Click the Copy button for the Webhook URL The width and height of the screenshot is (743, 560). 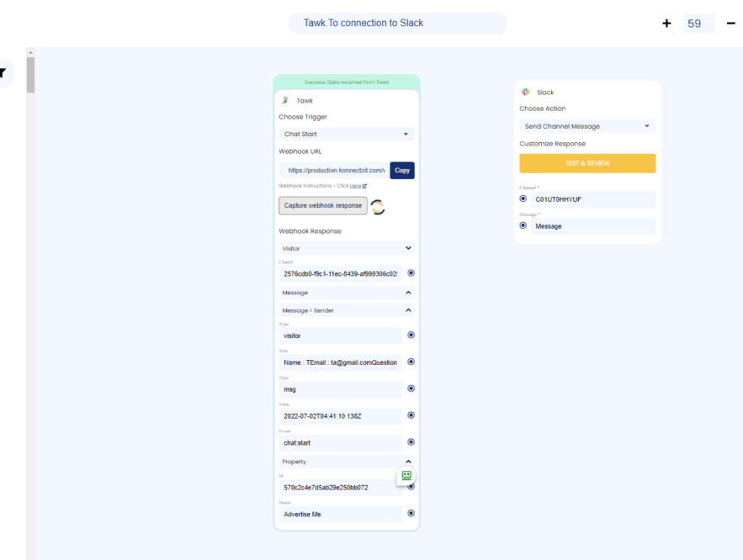[x=401, y=170]
